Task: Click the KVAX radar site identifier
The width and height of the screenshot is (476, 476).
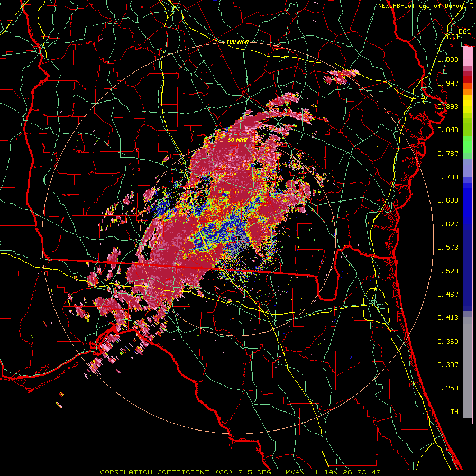Action: tap(296, 472)
